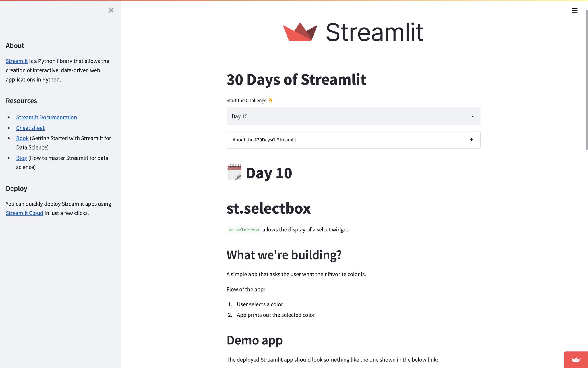Click the Streamlit crown badge at bottom right
Image resolution: width=588 pixels, height=368 pixels.
[x=576, y=360]
